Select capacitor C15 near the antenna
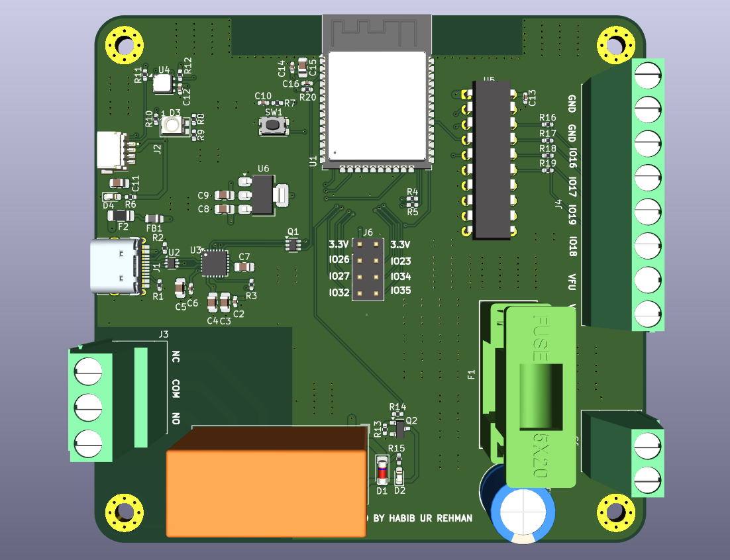 pyautogui.click(x=303, y=68)
